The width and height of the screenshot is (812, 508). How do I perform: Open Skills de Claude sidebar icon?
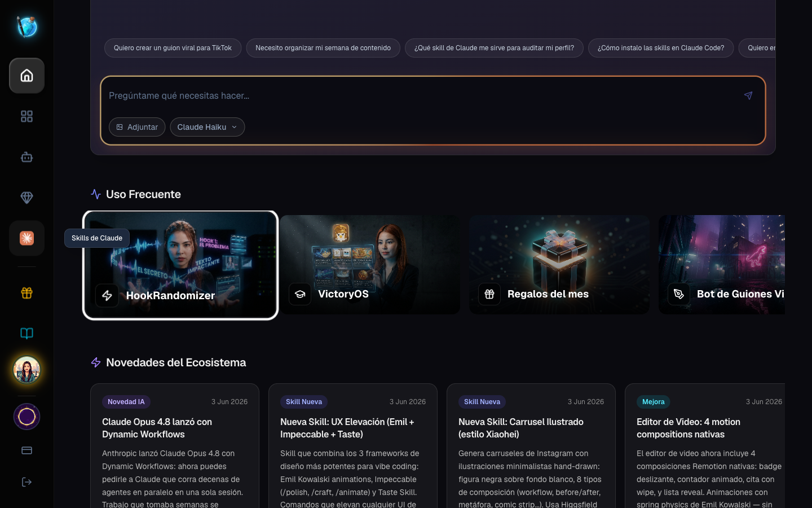[27, 238]
